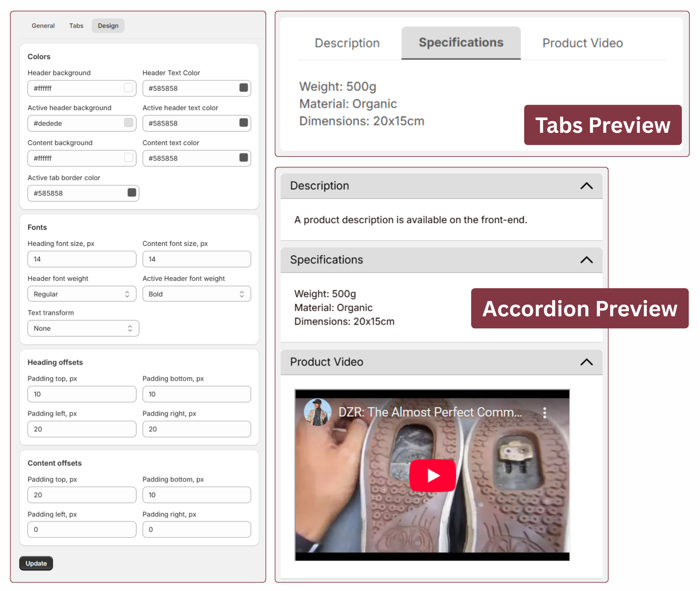
Task: Collapse Product Video accordion via chevron
Action: pyautogui.click(x=586, y=362)
